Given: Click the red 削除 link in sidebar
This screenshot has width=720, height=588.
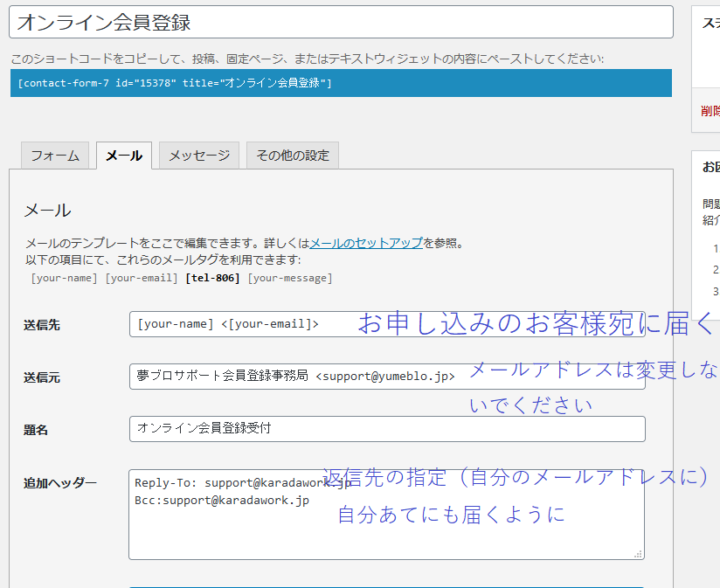Looking at the screenshot, I should [x=710, y=111].
